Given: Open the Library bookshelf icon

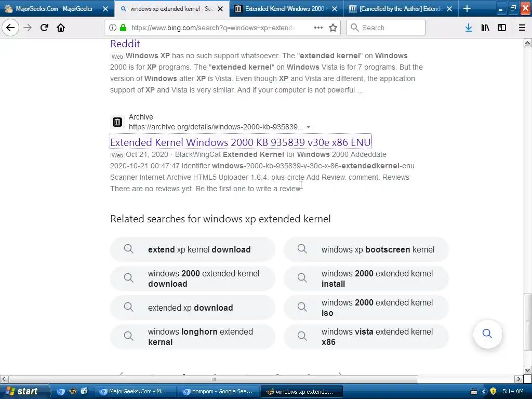Looking at the screenshot, I should point(485,28).
